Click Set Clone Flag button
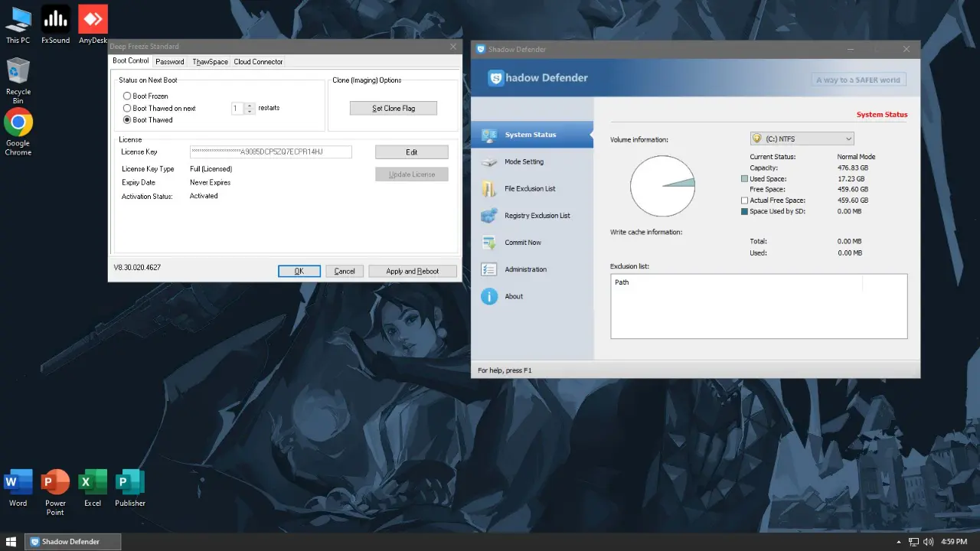The image size is (980, 551). coord(394,108)
